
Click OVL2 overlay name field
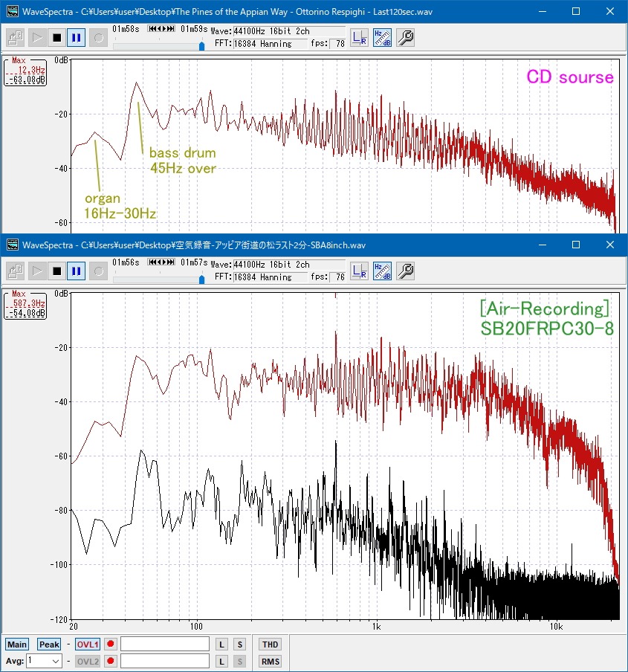click(x=165, y=661)
